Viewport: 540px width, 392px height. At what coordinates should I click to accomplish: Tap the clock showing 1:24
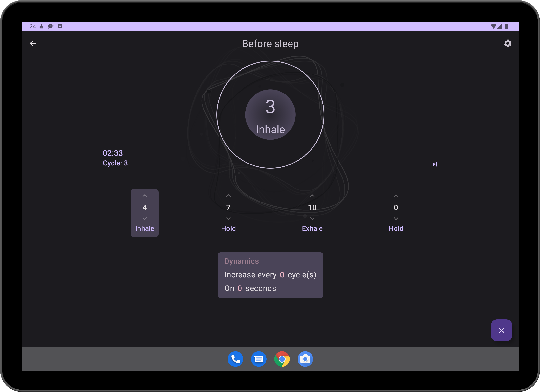point(30,26)
